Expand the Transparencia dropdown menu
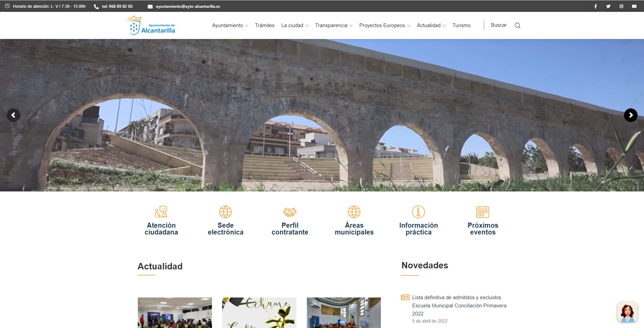Viewport: 644px width, 328px height. [334, 25]
